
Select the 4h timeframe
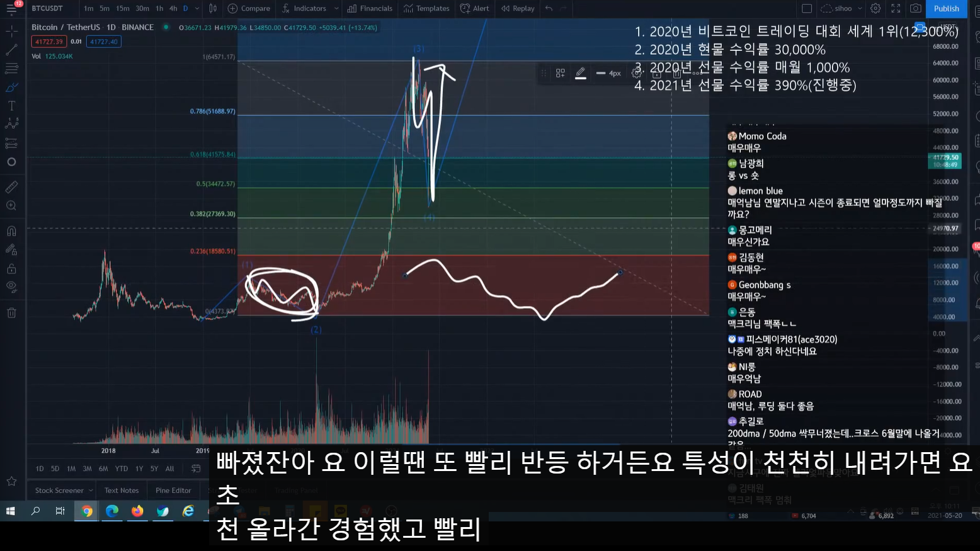(x=173, y=9)
